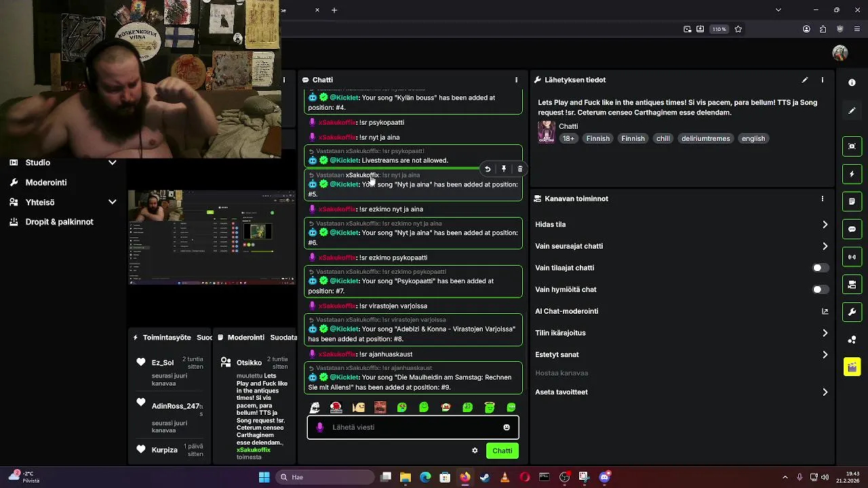Open VLC media player from taskbar
Image resolution: width=868 pixels, height=488 pixels.
tap(505, 477)
